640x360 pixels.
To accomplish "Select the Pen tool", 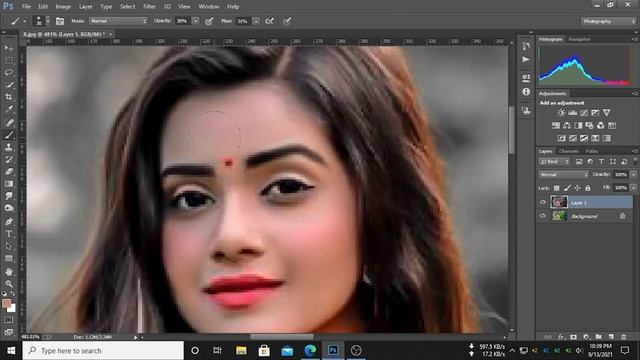I will click(x=9, y=222).
